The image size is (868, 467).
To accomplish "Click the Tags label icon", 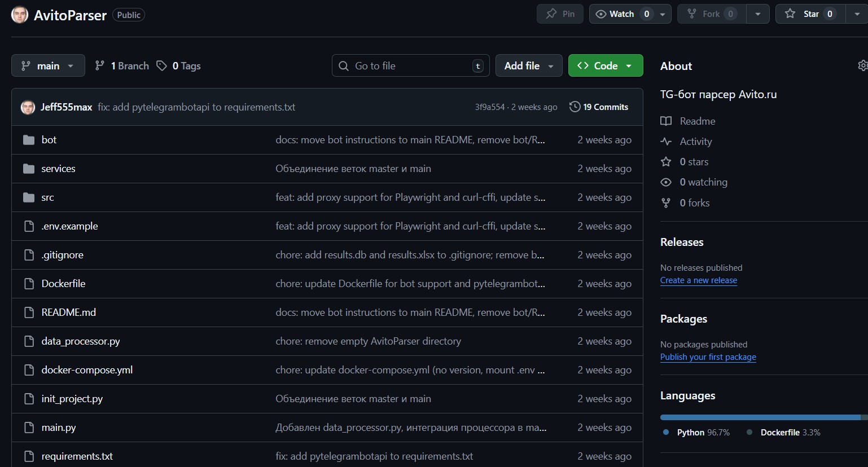I will 162,66.
